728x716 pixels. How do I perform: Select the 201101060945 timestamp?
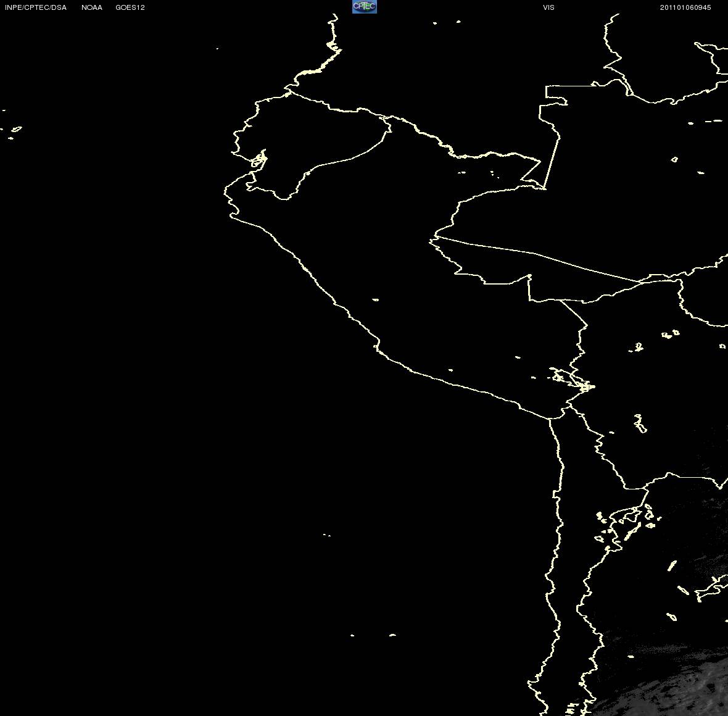(685, 7)
